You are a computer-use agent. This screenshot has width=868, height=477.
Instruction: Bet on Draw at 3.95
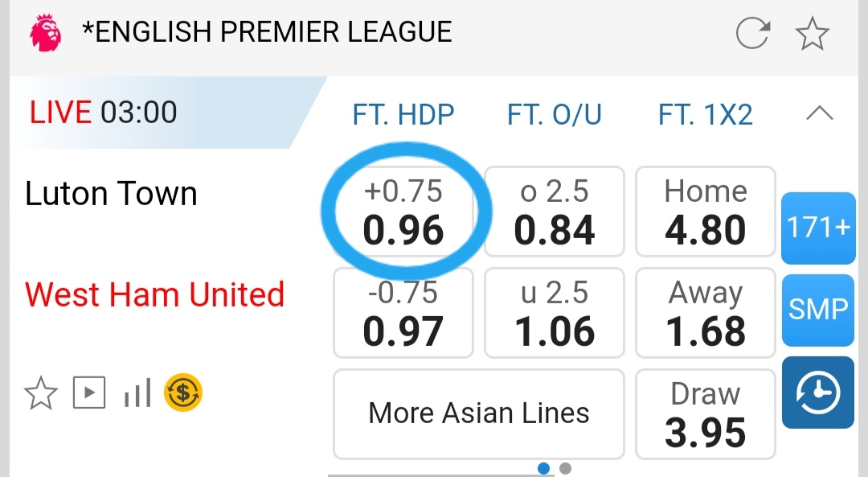click(x=705, y=413)
